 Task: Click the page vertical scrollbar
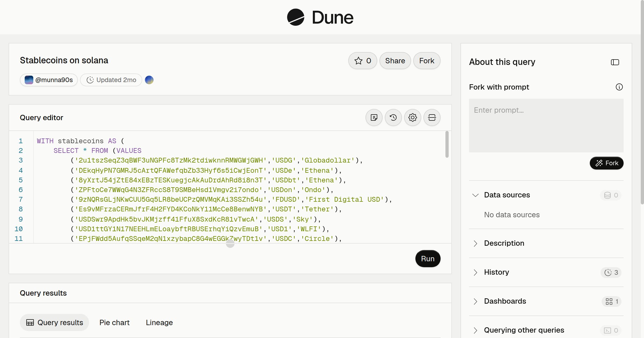click(x=642, y=102)
